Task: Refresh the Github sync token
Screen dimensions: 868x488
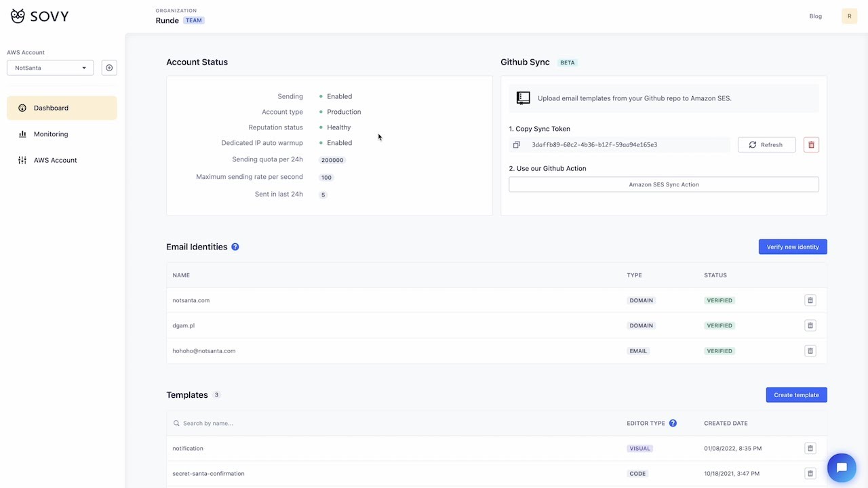Action: pyautogui.click(x=766, y=144)
